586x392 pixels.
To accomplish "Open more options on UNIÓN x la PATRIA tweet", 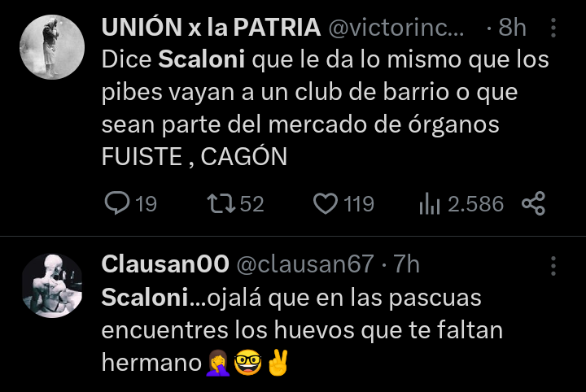I will click(x=553, y=28).
